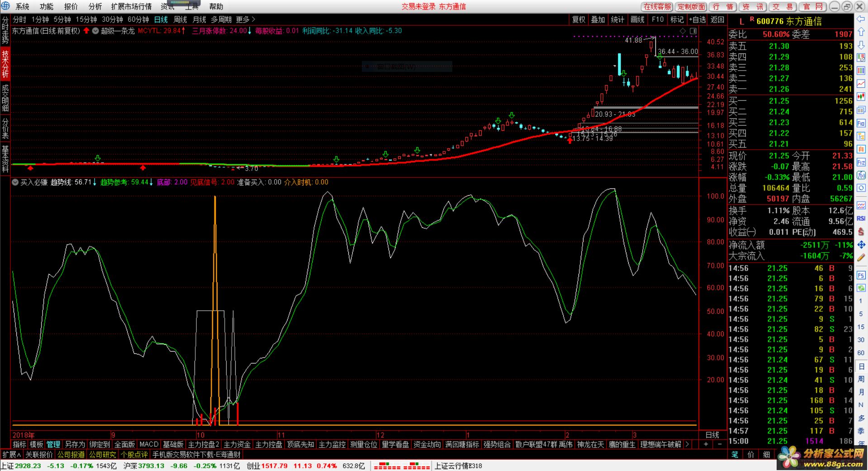868x471 pixels.
Task: Select the 主力资金 indicator tab
Action: click(x=237, y=444)
